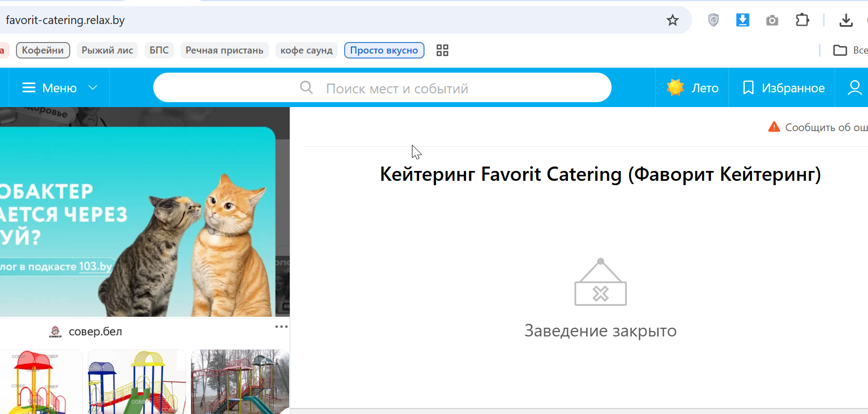The height and width of the screenshot is (414, 868).
Task: Open the outdoor playground photo thumbnail
Action: click(240, 382)
